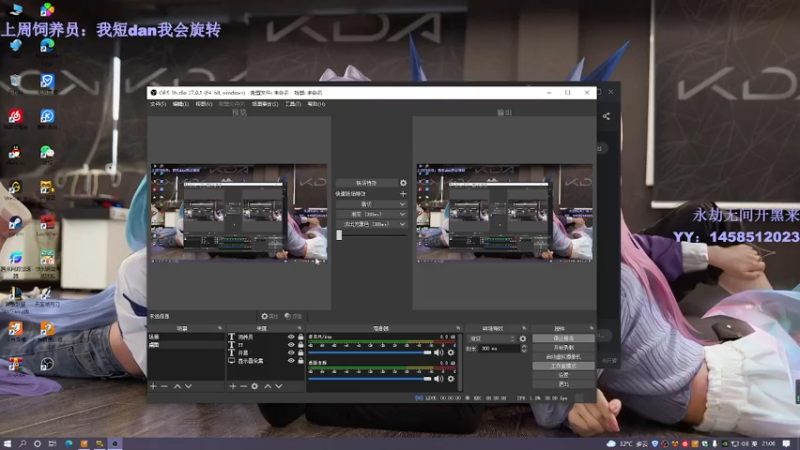The height and width of the screenshot is (450, 800).
Task: Undock the Audio Mixer panel with its header icon
Action: click(x=458, y=328)
